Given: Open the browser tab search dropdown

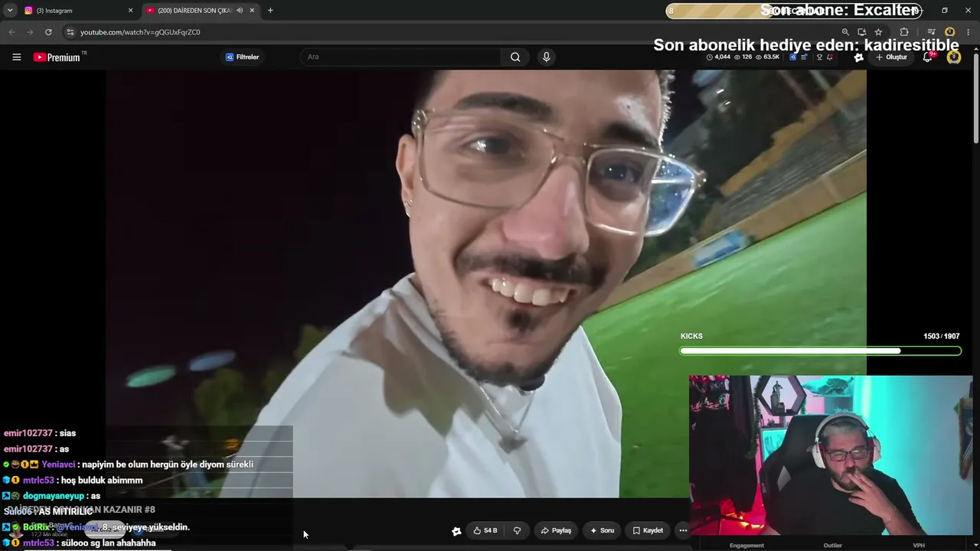Looking at the screenshot, I should point(10,11).
